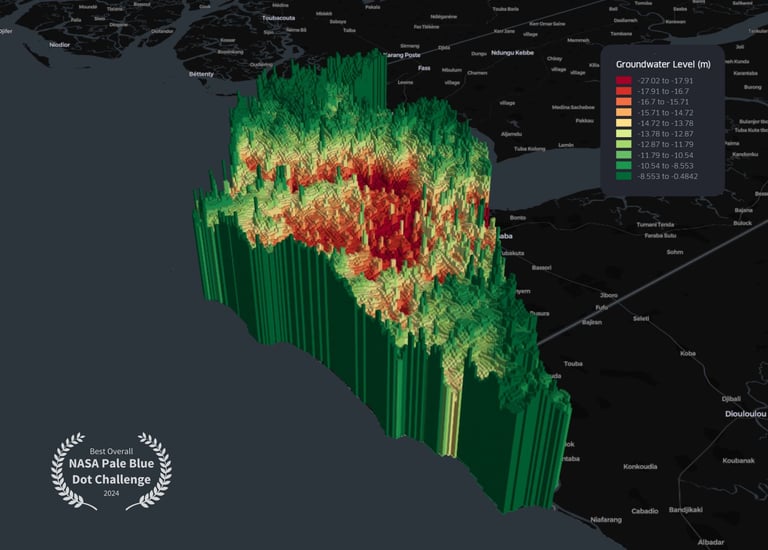The height and width of the screenshot is (550, 768).
Task: Select legend label '-27.02 to -17.91'
Action: click(665, 81)
